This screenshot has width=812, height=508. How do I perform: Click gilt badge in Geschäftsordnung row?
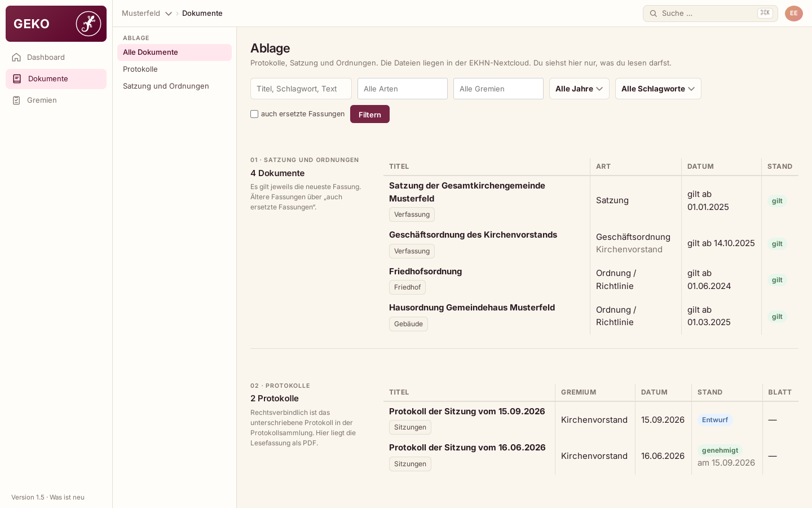(777, 244)
